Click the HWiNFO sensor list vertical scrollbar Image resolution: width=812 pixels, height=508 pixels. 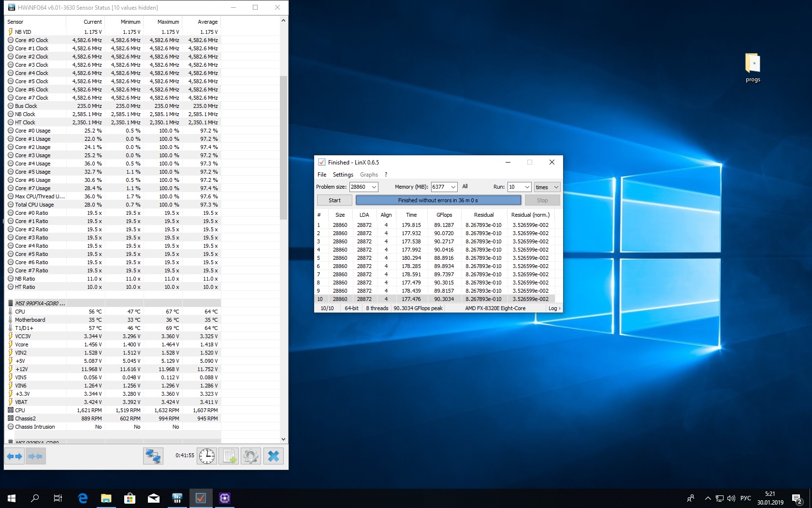coord(284,148)
